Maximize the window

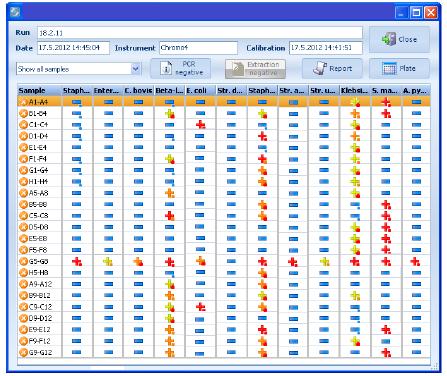tap(416, 13)
